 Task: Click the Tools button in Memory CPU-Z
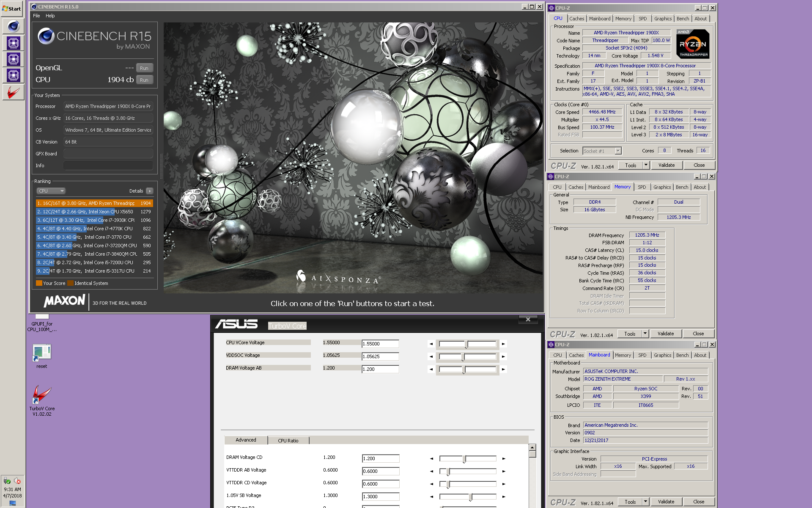click(630, 334)
